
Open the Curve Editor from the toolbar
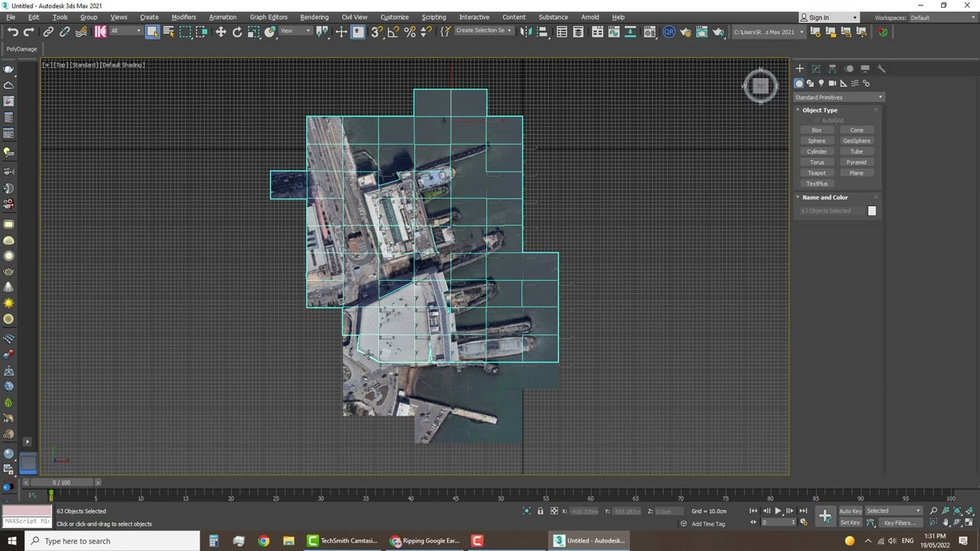pyautogui.click(x=613, y=31)
